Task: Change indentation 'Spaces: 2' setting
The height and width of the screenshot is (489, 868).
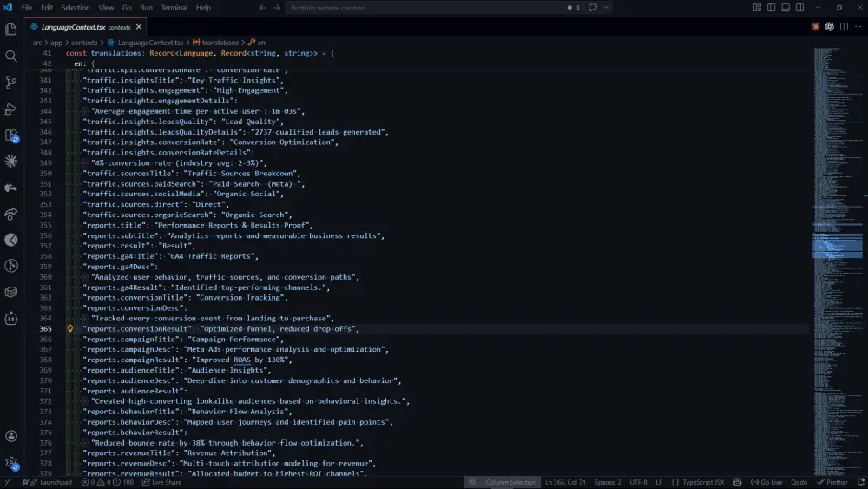Action: (608, 482)
